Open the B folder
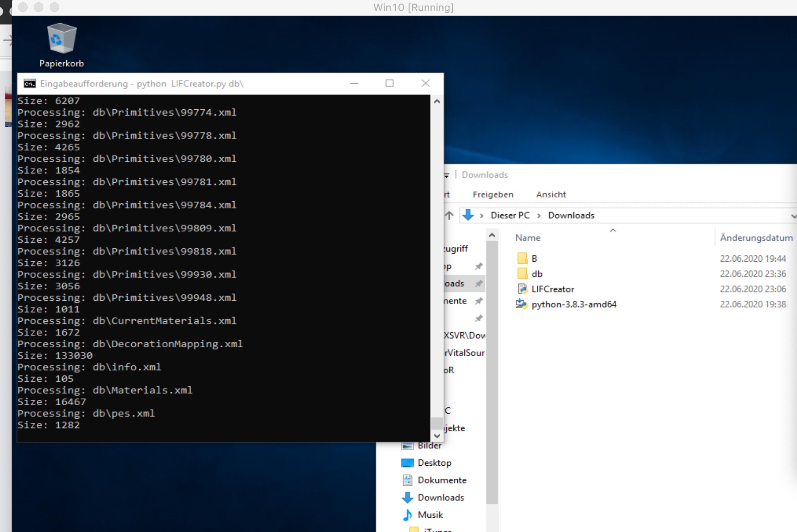The height and width of the screenshot is (532, 797). pos(534,259)
